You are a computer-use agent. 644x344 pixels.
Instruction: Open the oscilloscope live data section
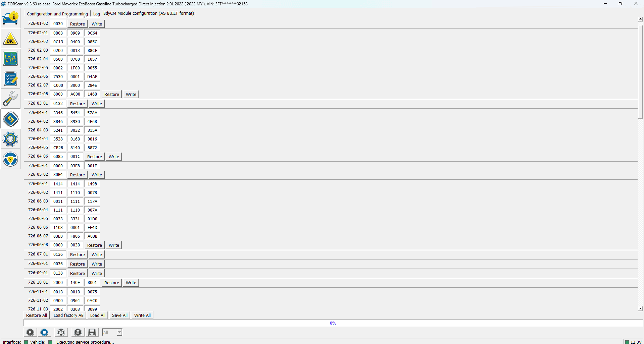coord(10,59)
